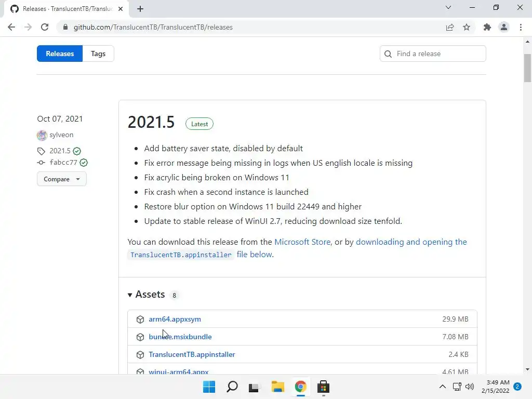This screenshot has height=399, width=532.
Task: Open the notifications badge showing 2
Action: tap(517, 387)
